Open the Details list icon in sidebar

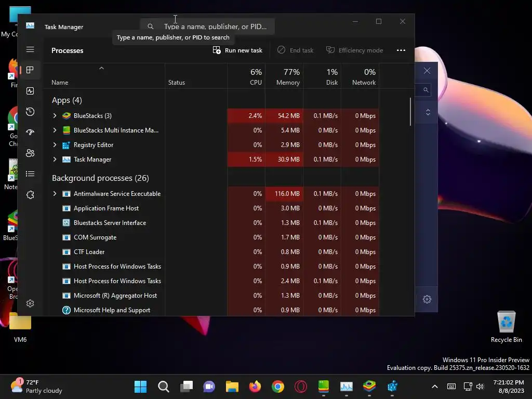pos(30,174)
